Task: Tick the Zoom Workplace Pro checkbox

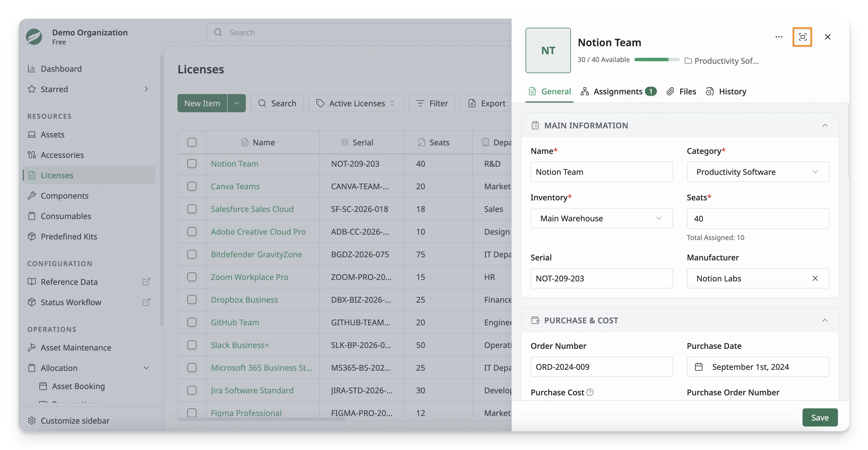Action: point(192,277)
